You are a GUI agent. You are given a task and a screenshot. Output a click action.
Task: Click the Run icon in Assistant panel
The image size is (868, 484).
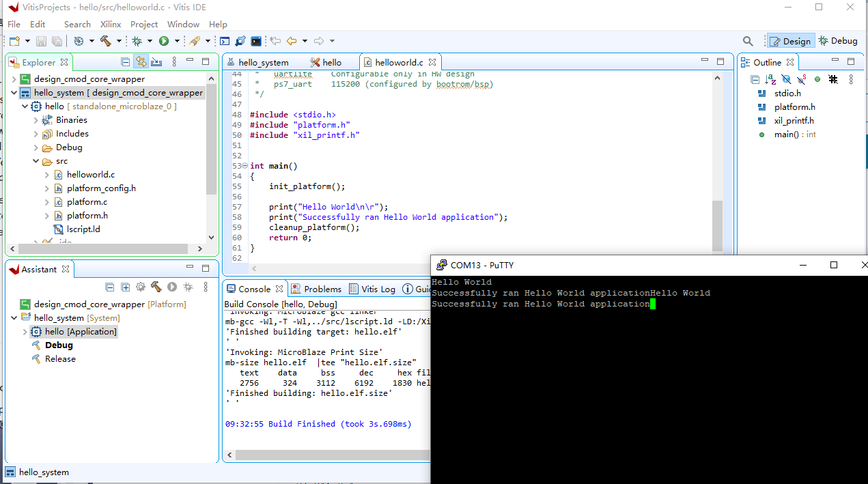172,287
